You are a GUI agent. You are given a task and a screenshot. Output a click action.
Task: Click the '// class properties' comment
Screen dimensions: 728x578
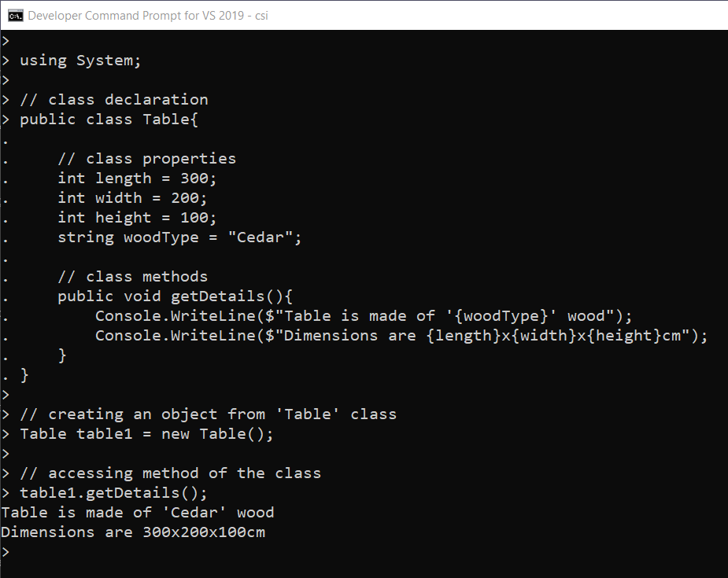(x=146, y=159)
